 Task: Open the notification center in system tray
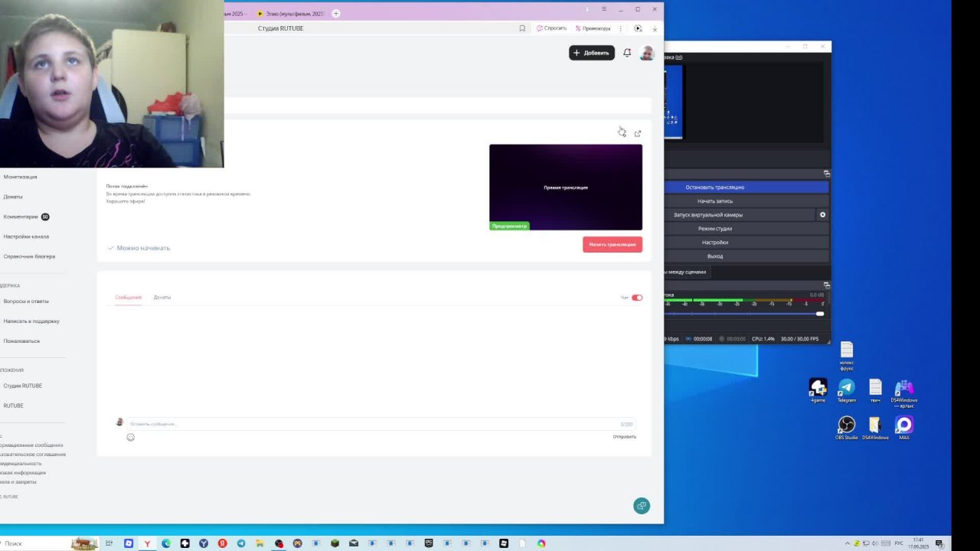click(x=939, y=543)
